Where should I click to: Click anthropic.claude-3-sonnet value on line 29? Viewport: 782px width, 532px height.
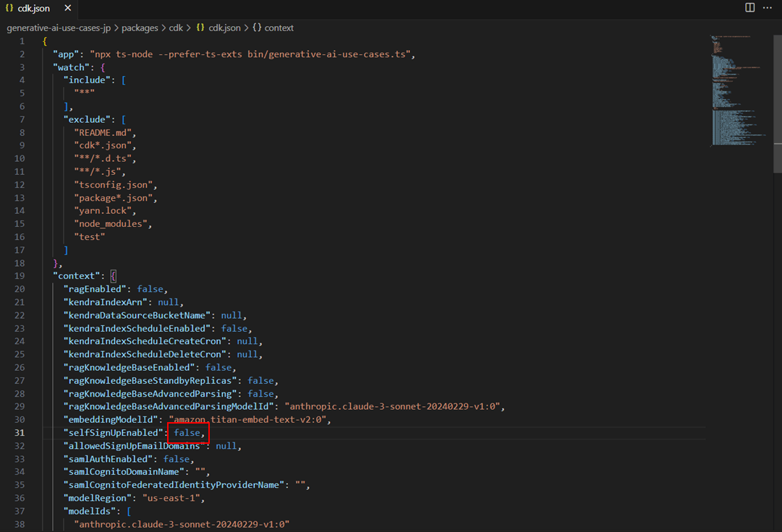[x=393, y=406]
